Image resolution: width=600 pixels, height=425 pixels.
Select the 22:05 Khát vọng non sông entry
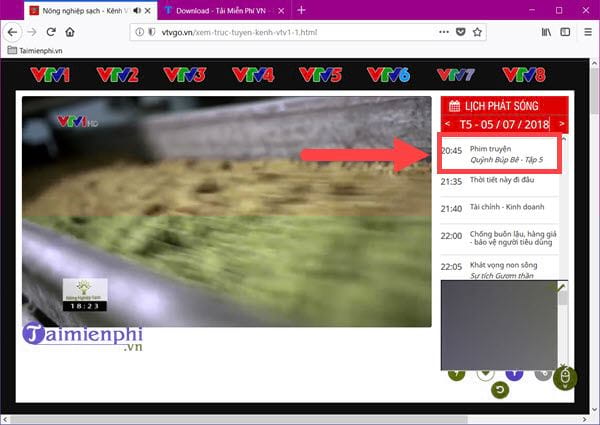point(499,268)
